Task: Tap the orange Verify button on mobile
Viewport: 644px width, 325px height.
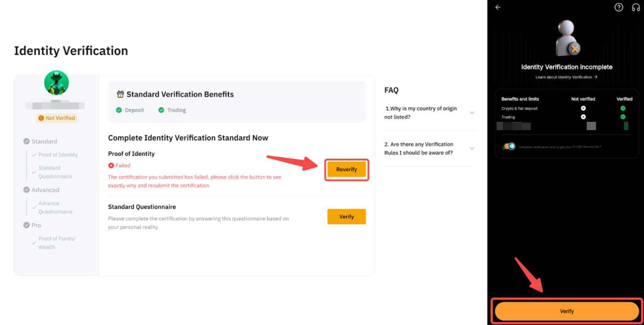Action: tap(567, 311)
